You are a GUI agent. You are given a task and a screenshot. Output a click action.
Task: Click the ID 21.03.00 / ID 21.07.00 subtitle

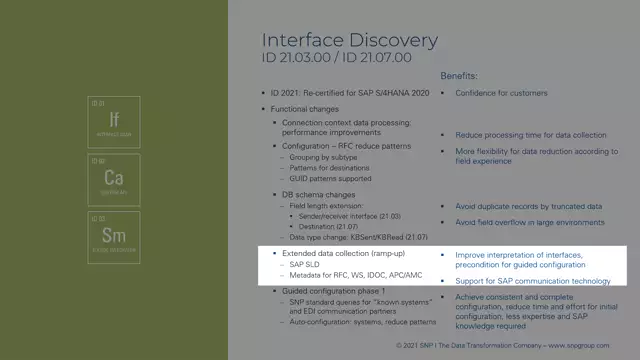coord(337,58)
